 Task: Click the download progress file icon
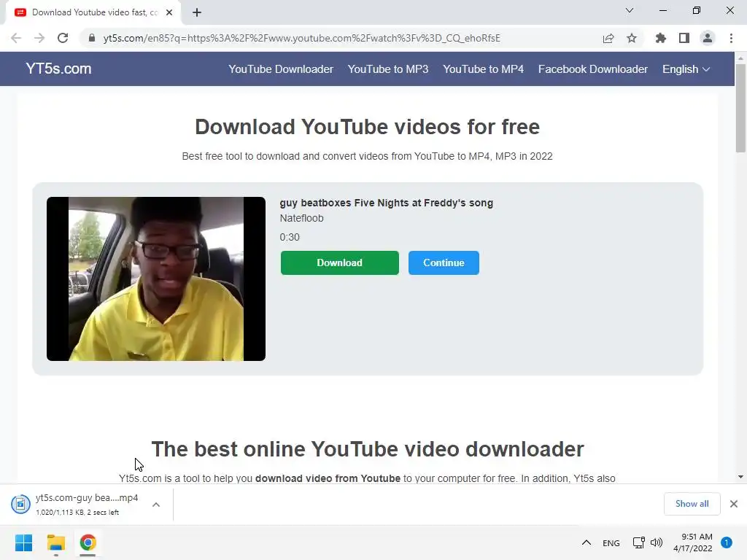point(20,505)
